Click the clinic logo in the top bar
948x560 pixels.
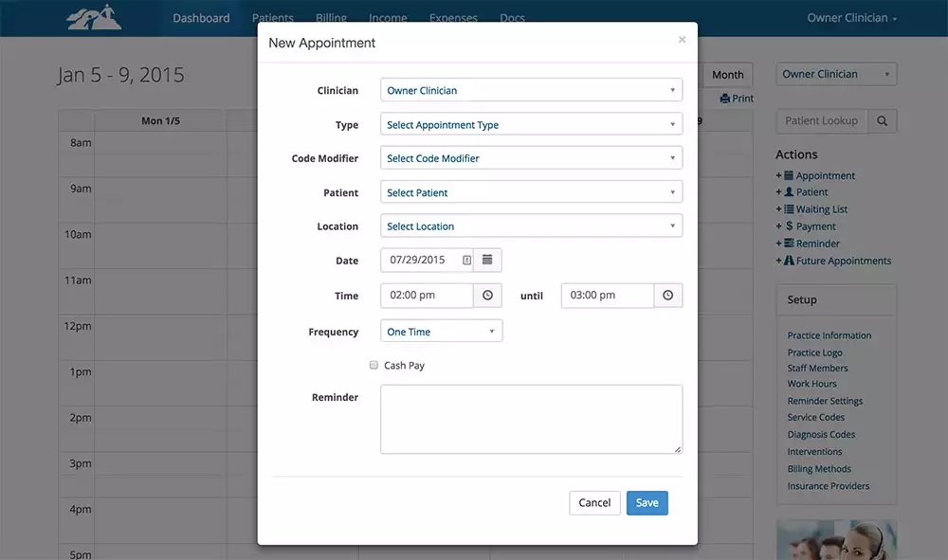point(93,17)
